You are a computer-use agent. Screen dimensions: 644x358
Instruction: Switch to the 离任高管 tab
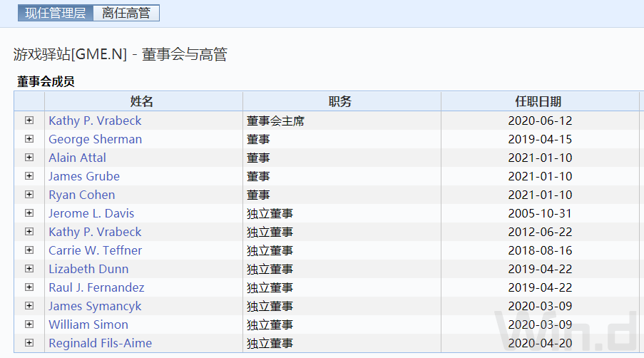pos(126,13)
